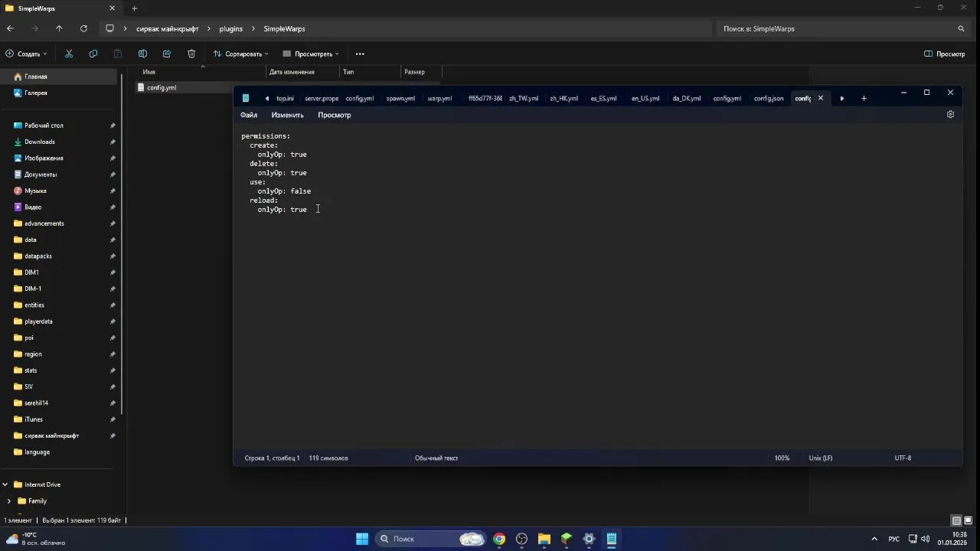Open the three-dots more options in Explorer
The image size is (980, 551).
point(360,54)
